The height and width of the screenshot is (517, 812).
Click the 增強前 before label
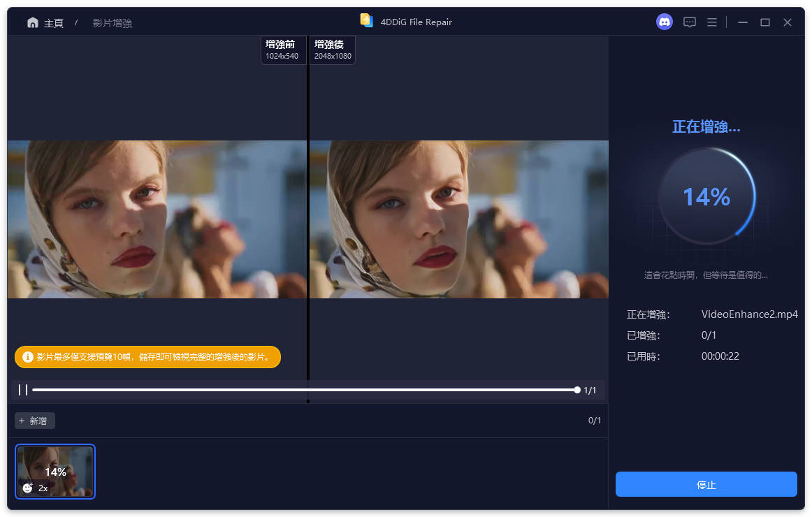(x=283, y=50)
